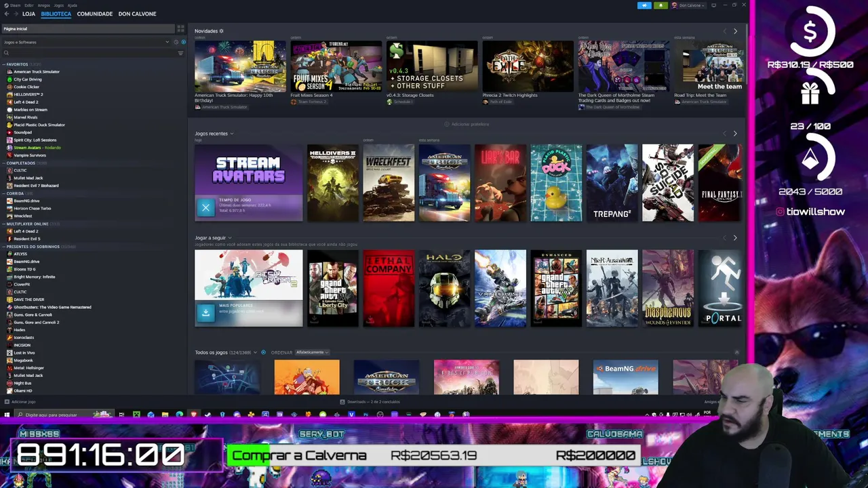Switch to LOJA tab
This screenshot has height=488, width=868.
pos(28,14)
